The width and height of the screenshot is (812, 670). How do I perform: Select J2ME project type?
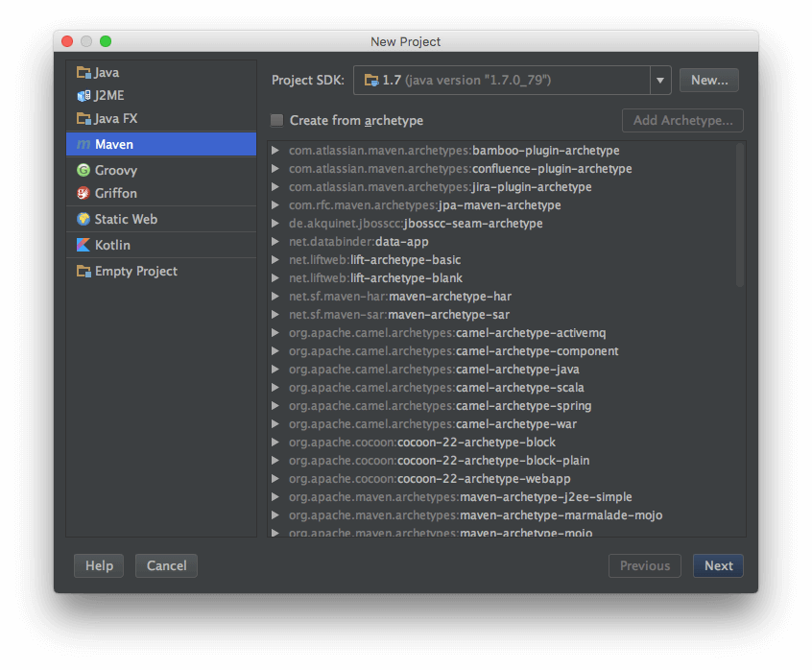[x=161, y=95]
